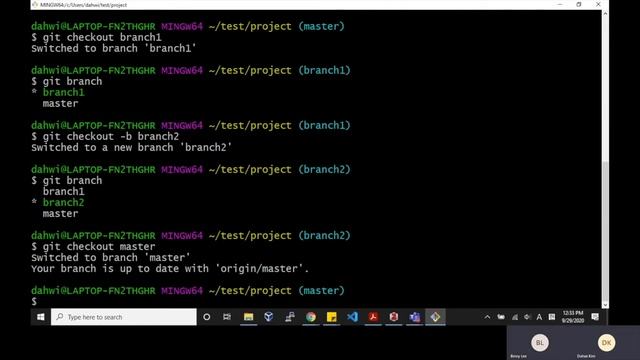
Task: Open the clock showing 12:33 PM
Action: (x=573, y=317)
